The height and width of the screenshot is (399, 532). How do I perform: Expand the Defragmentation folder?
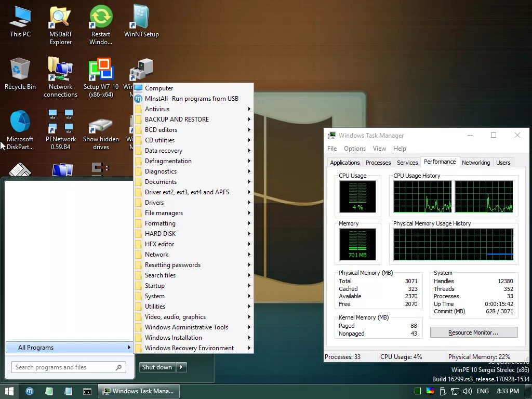pyautogui.click(x=193, y=161)
